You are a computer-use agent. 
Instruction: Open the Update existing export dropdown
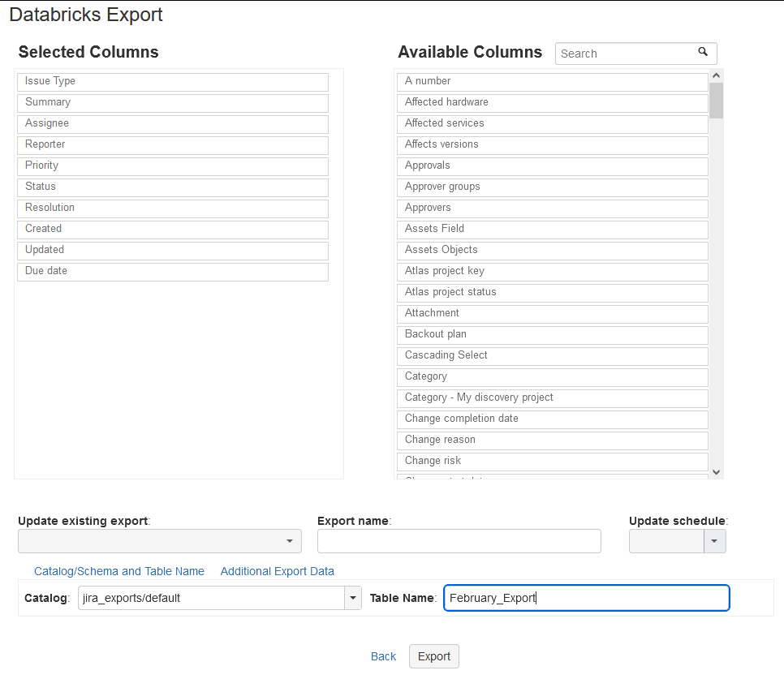[x=160, y=541]
